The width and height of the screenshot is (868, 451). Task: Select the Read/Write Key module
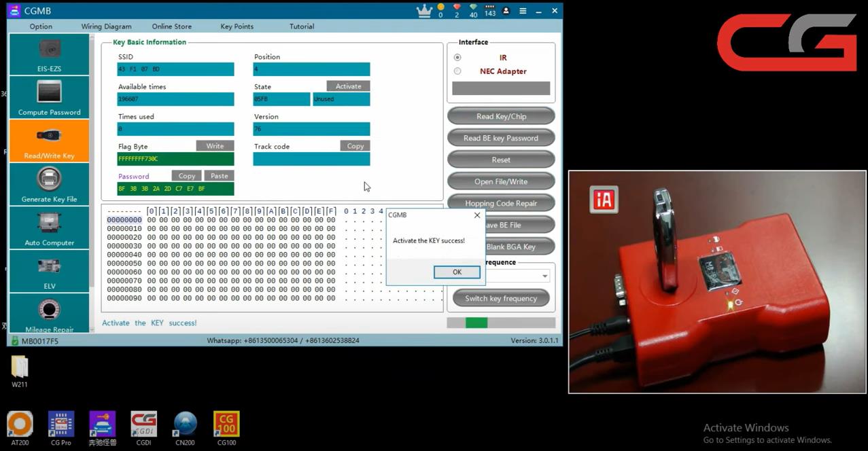pyautogui.click(x=49, y=141)
